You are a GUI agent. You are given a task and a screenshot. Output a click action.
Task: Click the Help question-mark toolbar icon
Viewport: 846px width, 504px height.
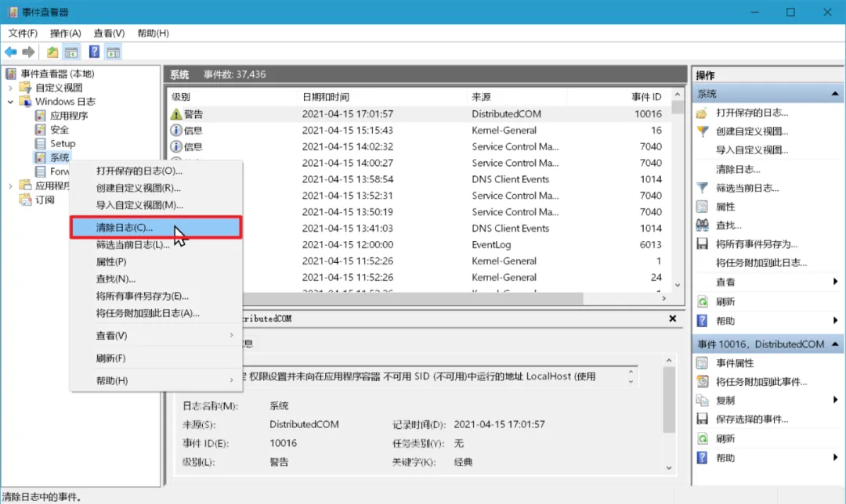tap(93, 52)
